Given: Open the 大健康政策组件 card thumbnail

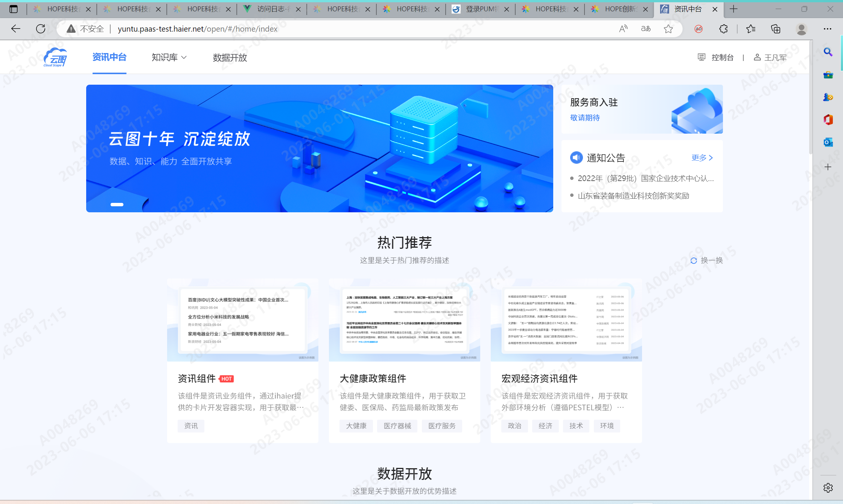Looking at the screenshot, I should click(405, 320).
